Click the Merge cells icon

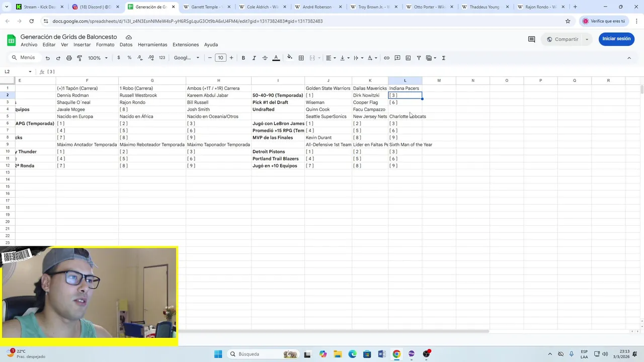(312, 58)
